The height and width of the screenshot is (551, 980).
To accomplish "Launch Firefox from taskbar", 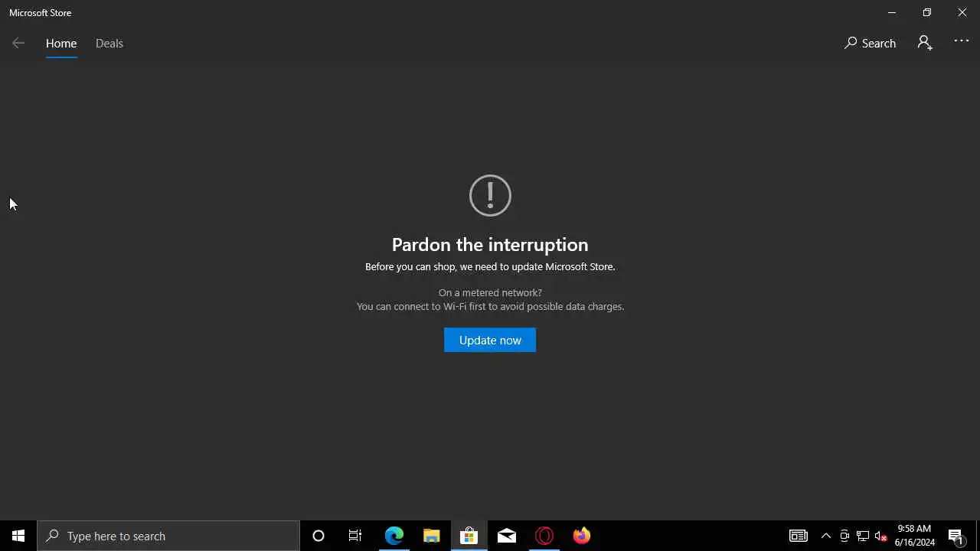I will 581,536.
